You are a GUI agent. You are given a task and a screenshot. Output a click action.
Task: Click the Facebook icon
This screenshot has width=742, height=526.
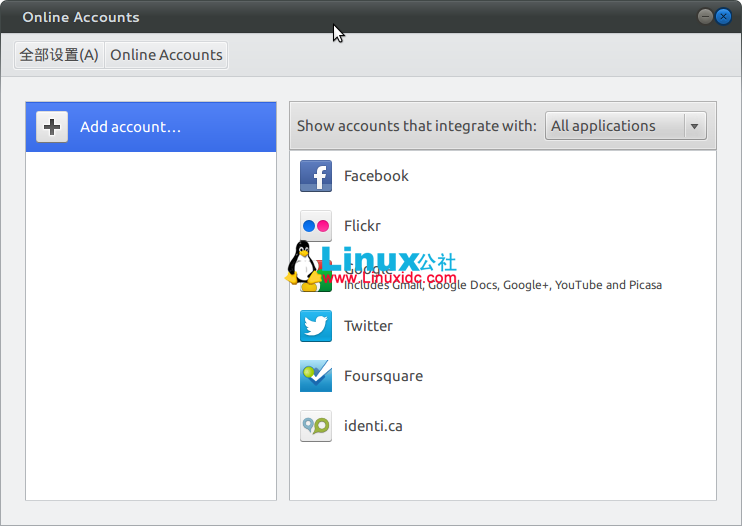[x=316, y=176]
